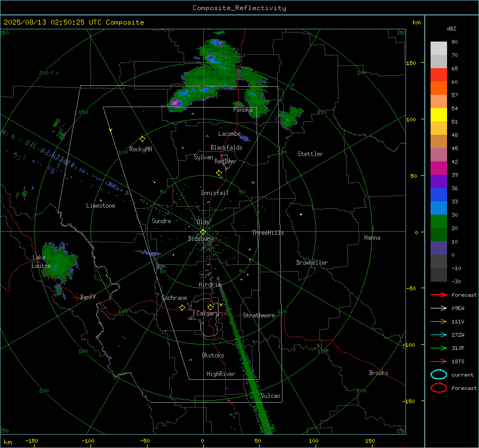This screenshot has width=479, height=448.
Task: Click the yellow diamond marker below RedDeer
Action: (219, 173)
